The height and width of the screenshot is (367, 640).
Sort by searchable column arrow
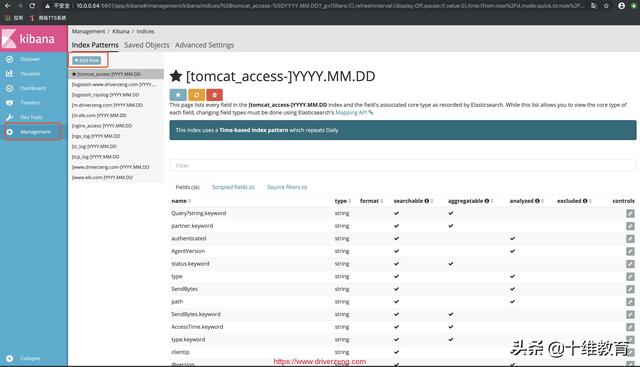click(432, 201)
